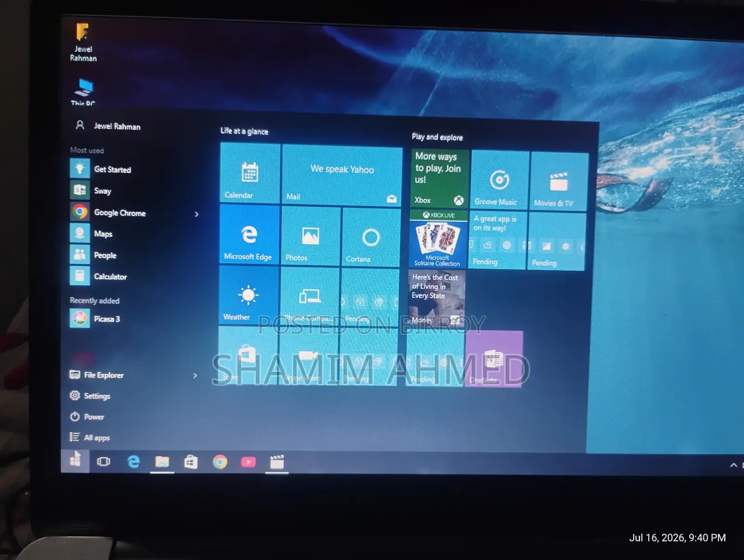Image resolution: width=744 pixels, height=560 pixels.
Task: Click the Jewel Rahman user account button
Action: tap(108, 126)
